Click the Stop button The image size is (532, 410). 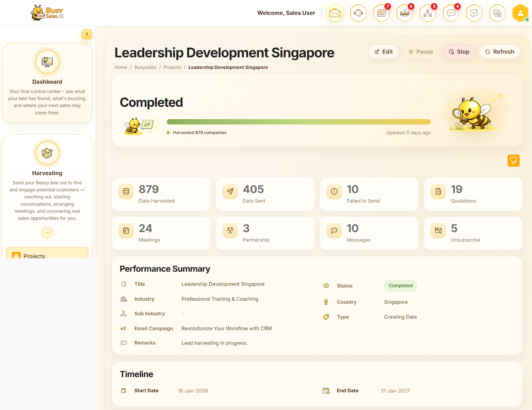pyautogui.click(x=459, y=52)
